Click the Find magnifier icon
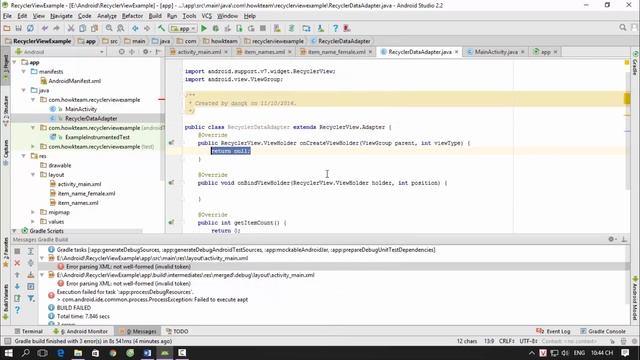The height and width of the screenshot is (360, 640). pyautogui.click(x=109, y=28)
